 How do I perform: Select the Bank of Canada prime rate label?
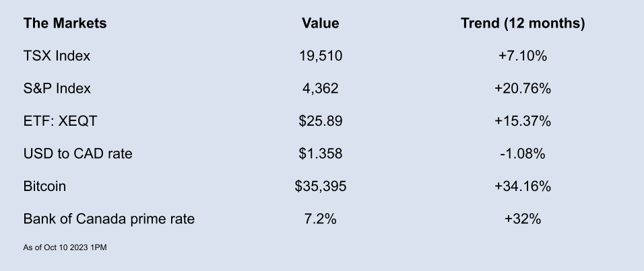pyautogui.click(x=109, y=219)
